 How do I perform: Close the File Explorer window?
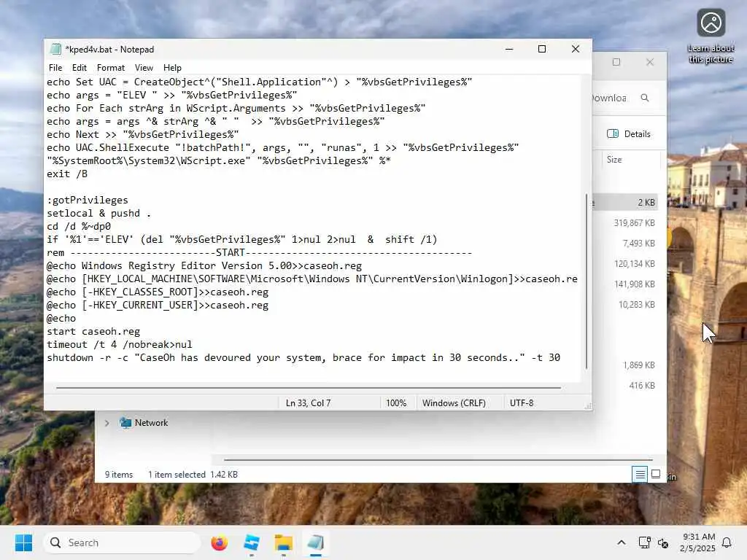click(x=650, y=62)
